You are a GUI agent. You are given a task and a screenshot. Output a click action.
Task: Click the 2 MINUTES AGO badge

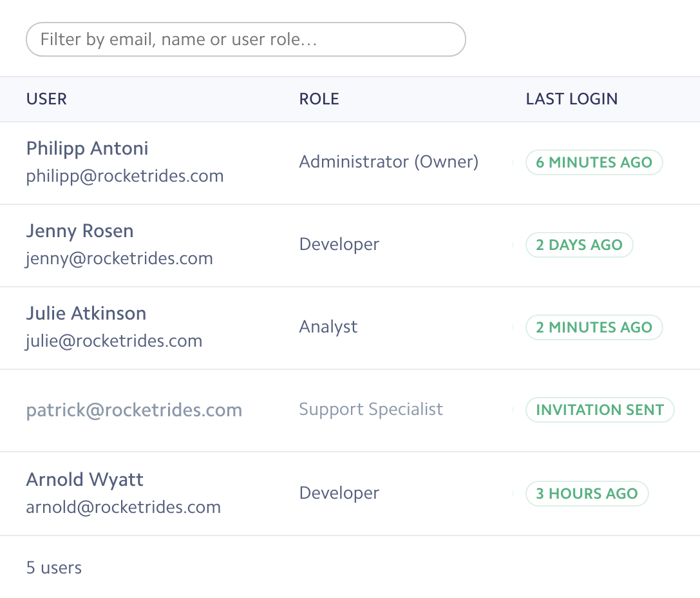594,327
